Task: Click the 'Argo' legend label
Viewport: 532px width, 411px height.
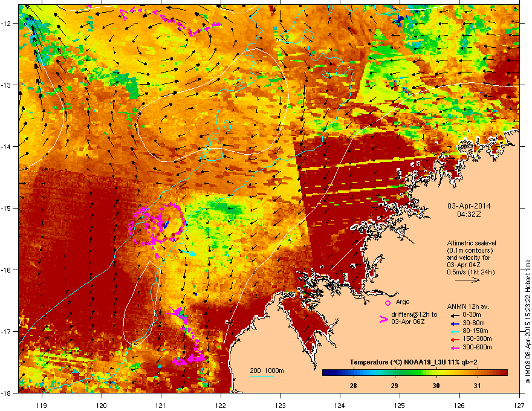Action: (403, 302)
